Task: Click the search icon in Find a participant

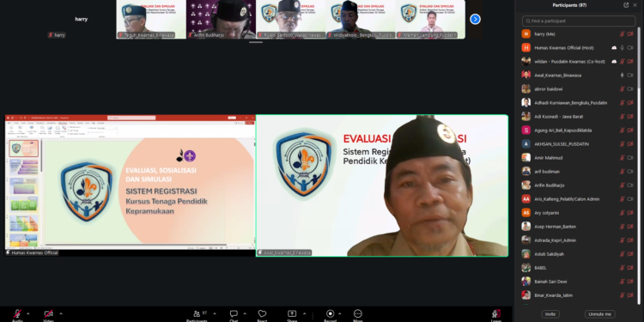Action: (x=528, y=21)
